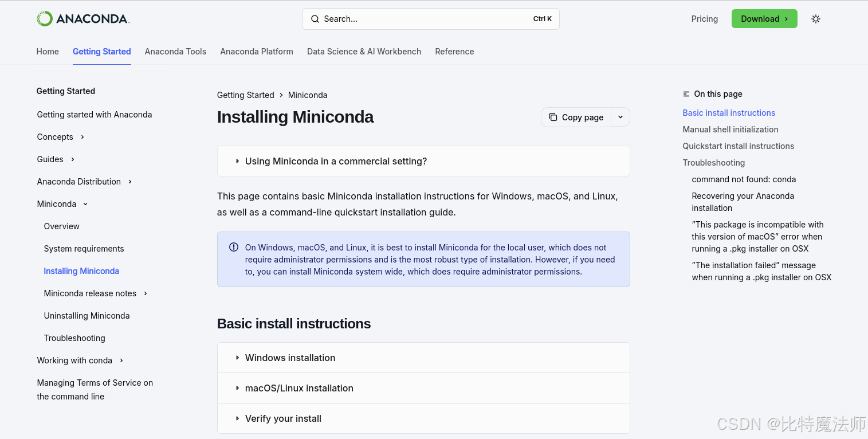The width and height of the screenshot is (868, 439).
Task: Open the sidebar Troubleshooting link under Miniconda
Action: (74, 338)
